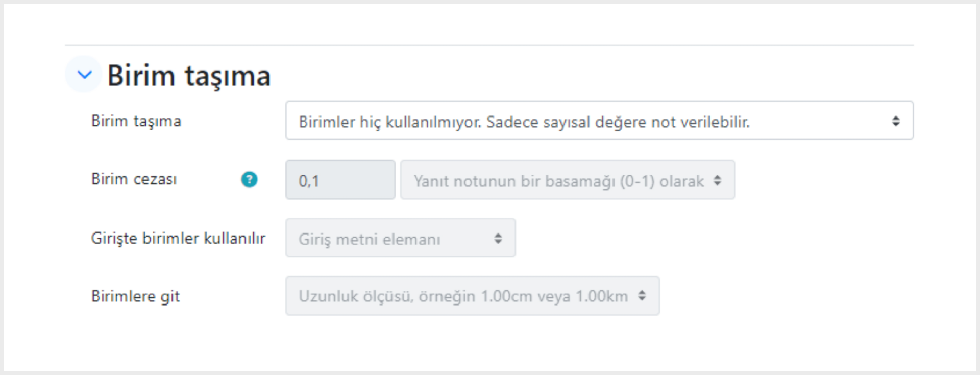
Task: Select text 'Sadece sayısal değere not verilebilir'
Action: click(x=617, y=123)
